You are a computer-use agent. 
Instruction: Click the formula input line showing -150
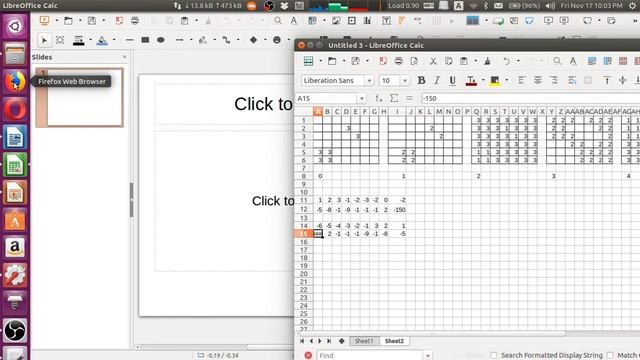click(530, 98)
